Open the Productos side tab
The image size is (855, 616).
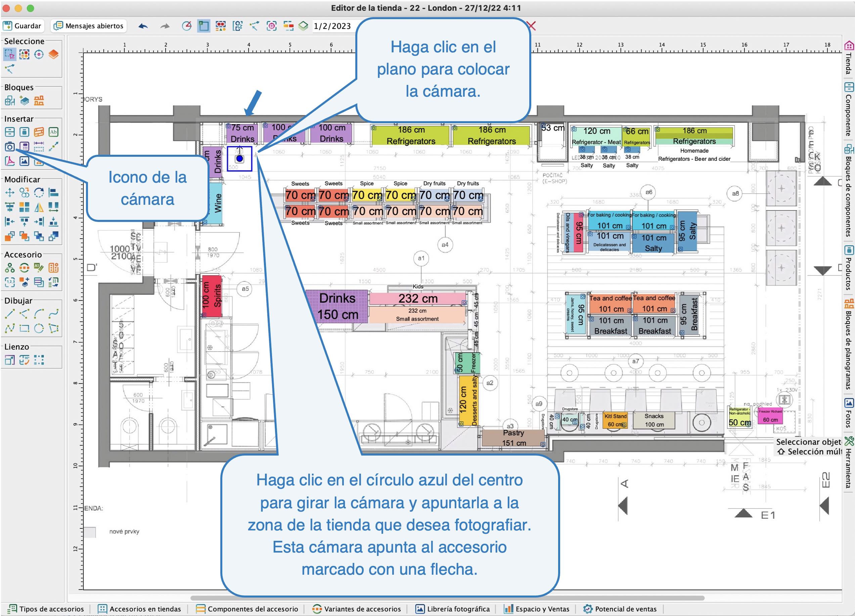(849, 268)
